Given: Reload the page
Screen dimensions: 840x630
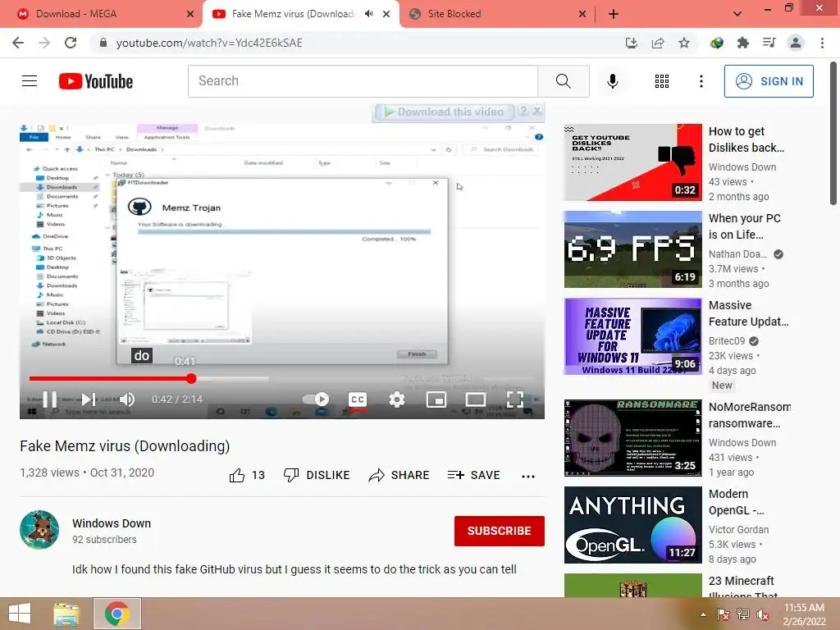Looking at the screenshot, I should [x=71, y=43].
